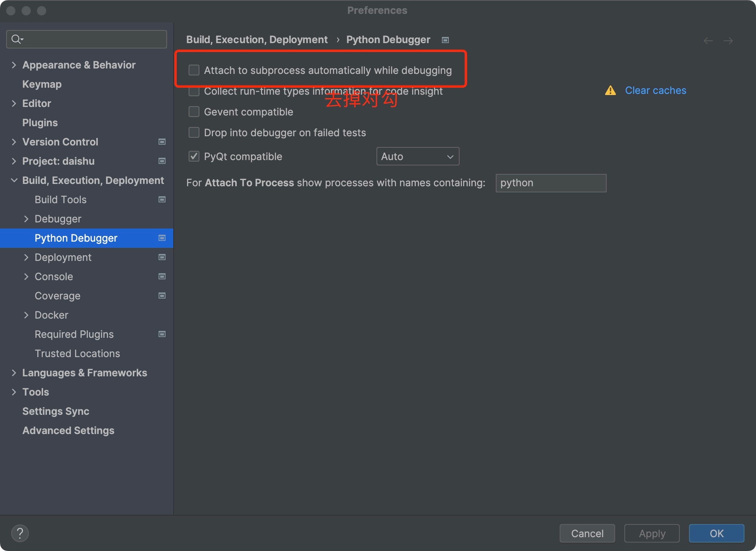Enable Attach to subprocess automatically while debugging
The image size is (756, 551).
(x=194, y=70)
